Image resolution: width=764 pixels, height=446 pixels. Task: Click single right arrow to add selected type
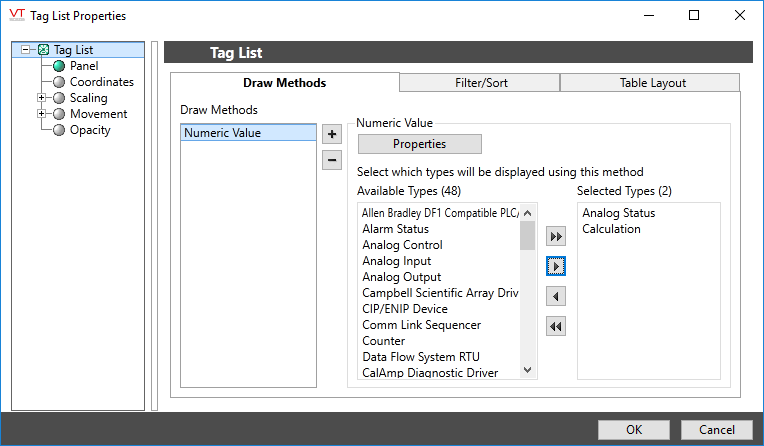[557, 266]
